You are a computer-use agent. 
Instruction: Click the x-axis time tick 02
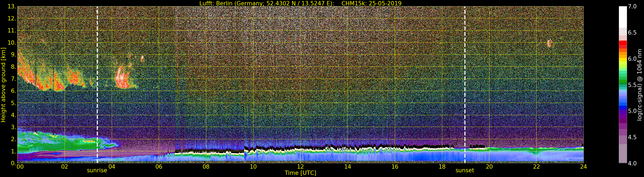[65, 167]
